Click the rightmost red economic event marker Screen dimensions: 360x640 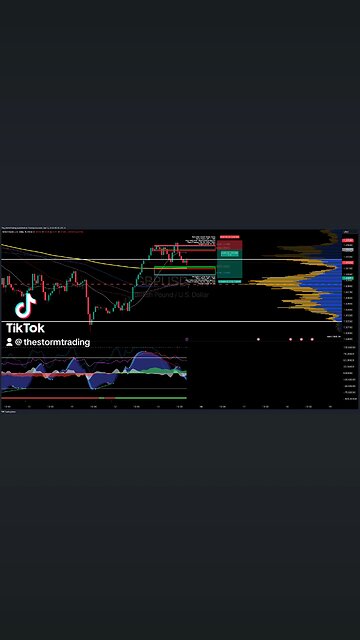(312, 339)
